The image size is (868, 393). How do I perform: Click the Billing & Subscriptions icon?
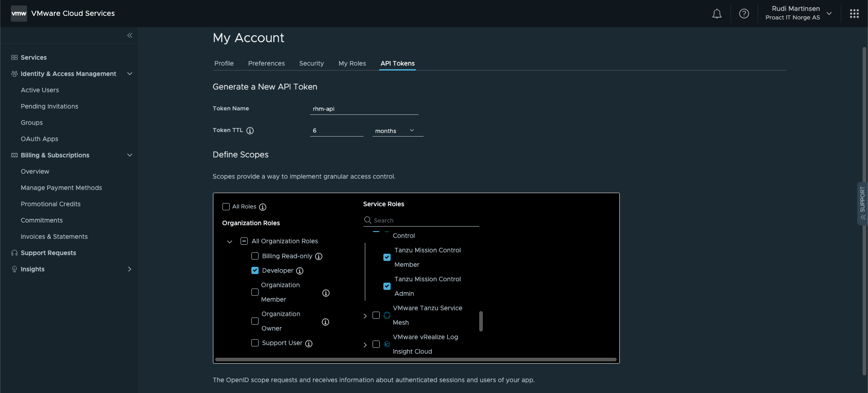[14, 155]
